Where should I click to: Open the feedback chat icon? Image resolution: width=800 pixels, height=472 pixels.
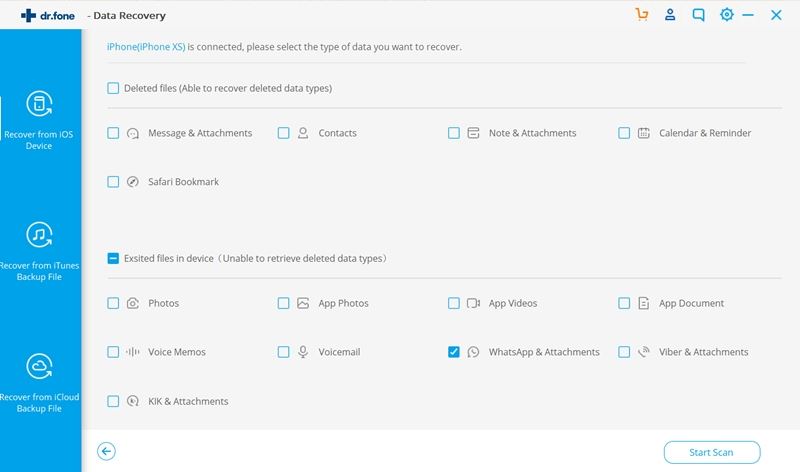[x=698, y=15]
